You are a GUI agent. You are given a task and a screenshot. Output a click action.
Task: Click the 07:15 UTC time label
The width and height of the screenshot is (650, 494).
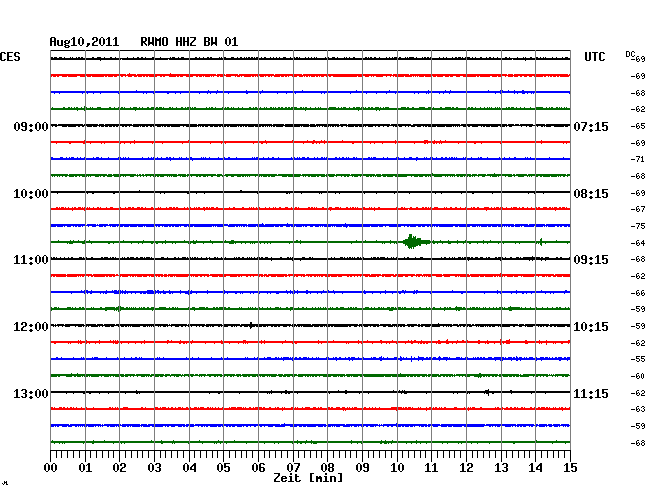pos(591,126)
